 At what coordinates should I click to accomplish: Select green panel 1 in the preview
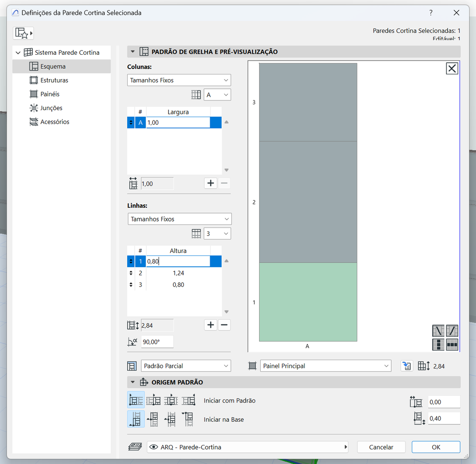(x=308, y=302)
